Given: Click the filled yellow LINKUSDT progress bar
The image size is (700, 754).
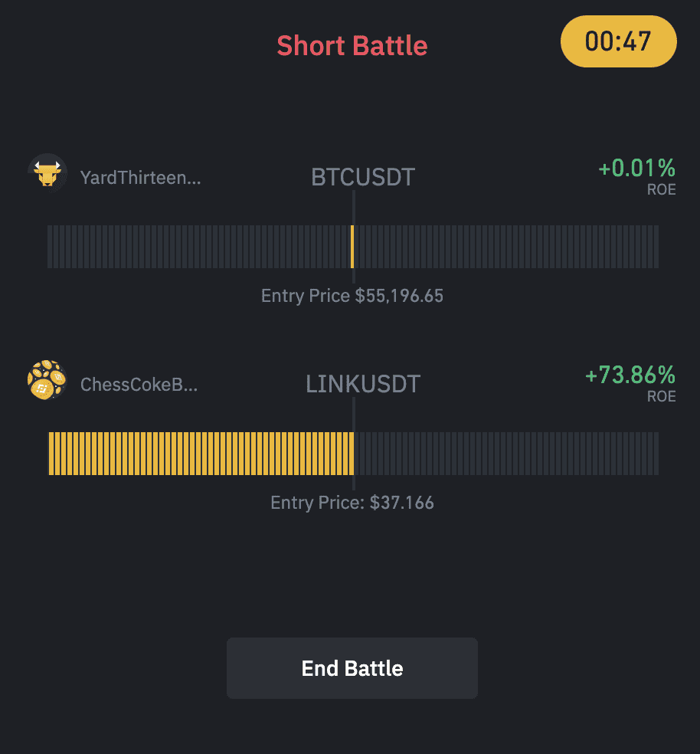Looking at the screenshot, I should 201,454.
